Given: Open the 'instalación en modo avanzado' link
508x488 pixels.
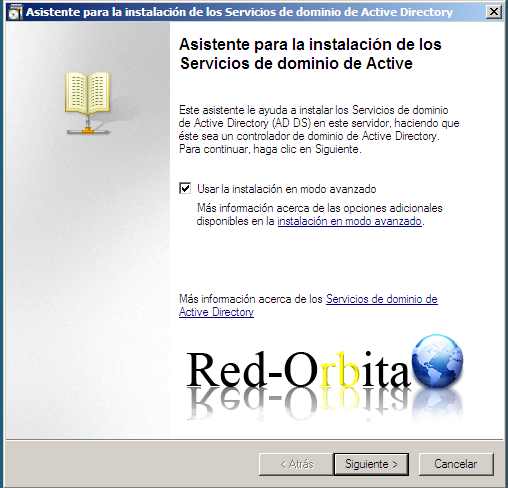Looking at the screenshot, I should click(350, 221).
